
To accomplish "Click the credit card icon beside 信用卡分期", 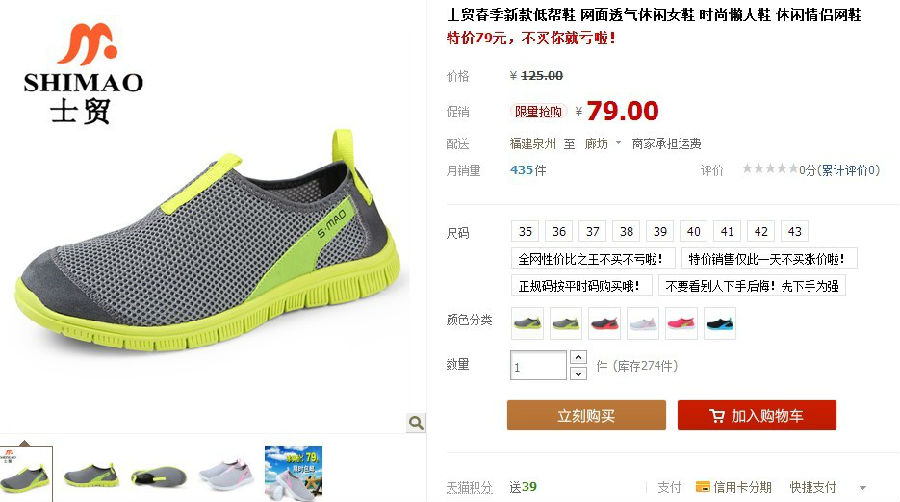I will pos(703,487).
